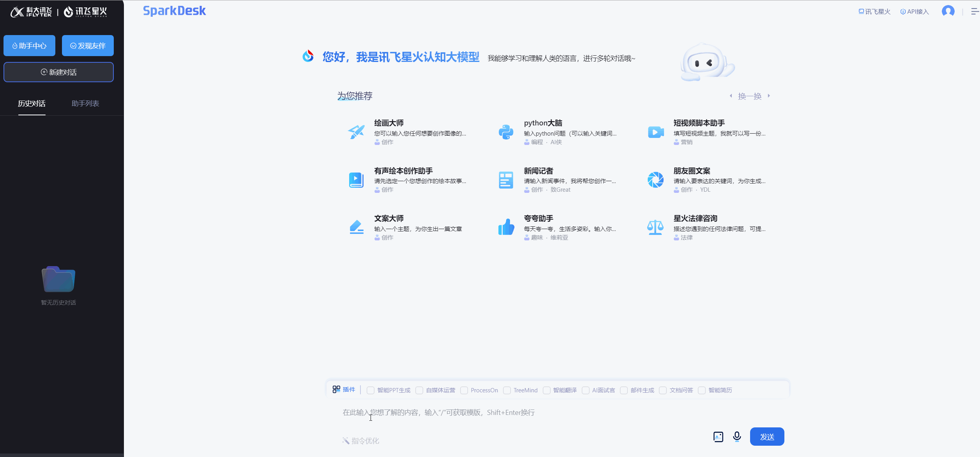Click the empty history folder image

click(58, 279)
